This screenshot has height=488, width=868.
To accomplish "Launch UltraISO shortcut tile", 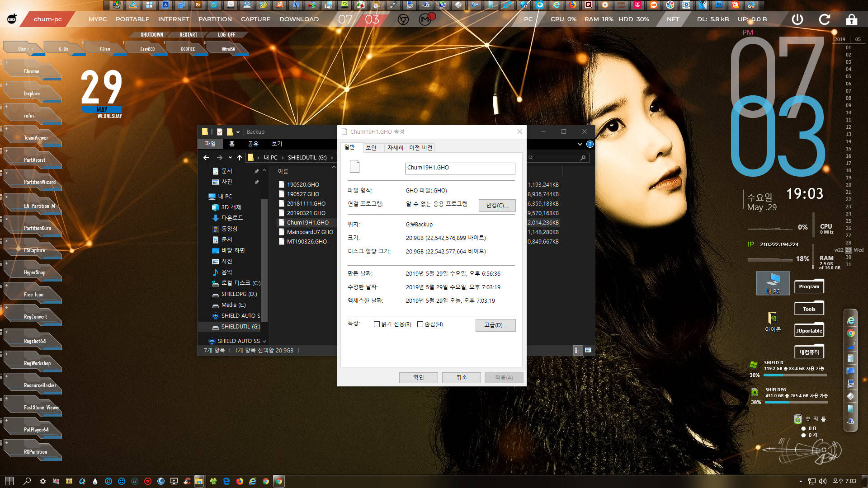I will [228, 49].
